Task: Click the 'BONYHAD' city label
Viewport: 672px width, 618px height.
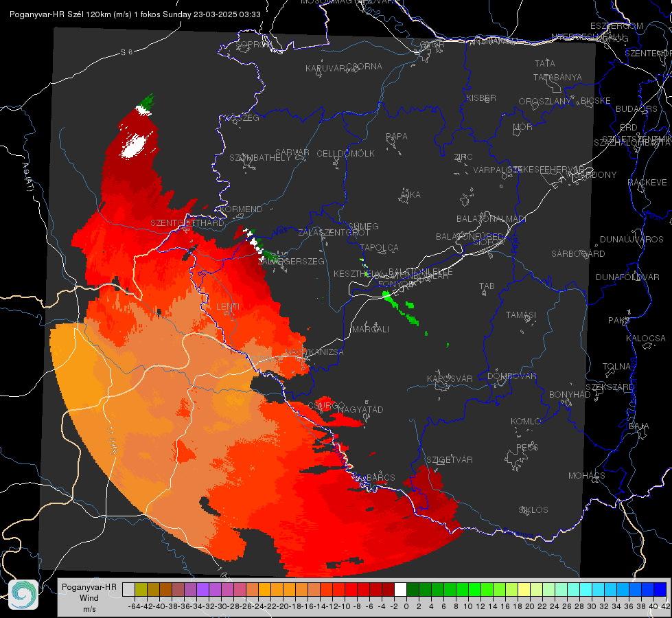Action: pyautogui.click(x=570, y=394)
